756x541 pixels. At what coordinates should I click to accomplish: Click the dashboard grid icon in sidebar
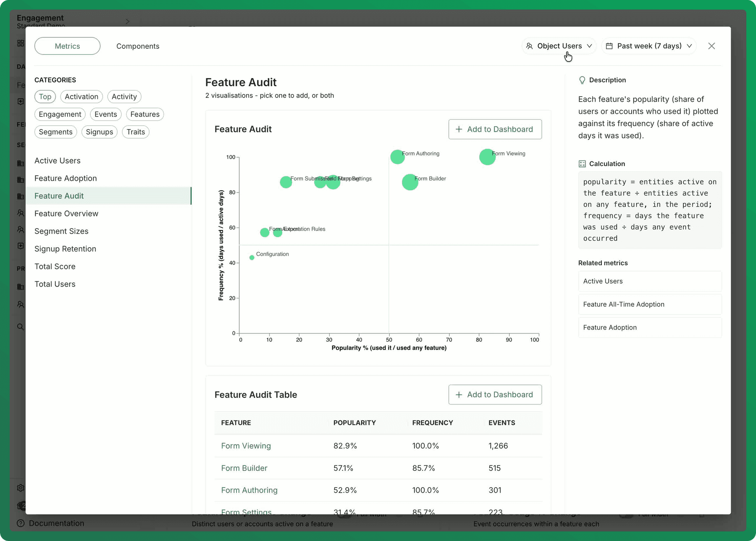point(21,43)
